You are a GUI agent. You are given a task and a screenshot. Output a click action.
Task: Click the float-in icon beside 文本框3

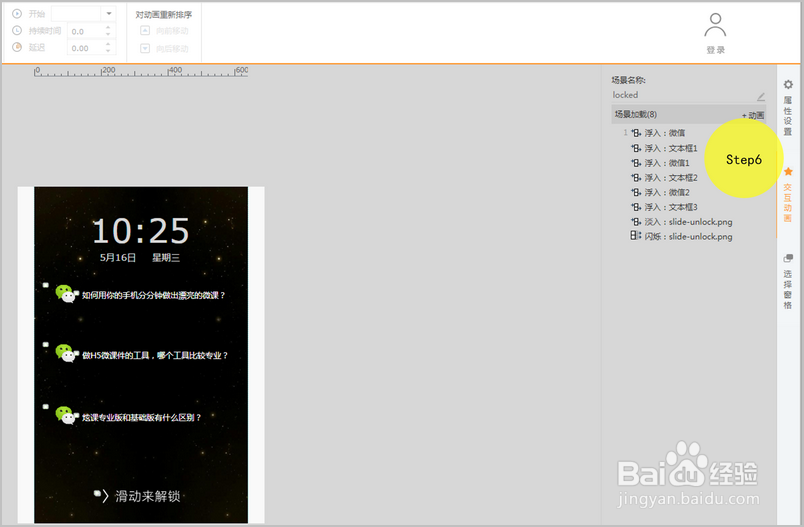[x=636, y=207]
